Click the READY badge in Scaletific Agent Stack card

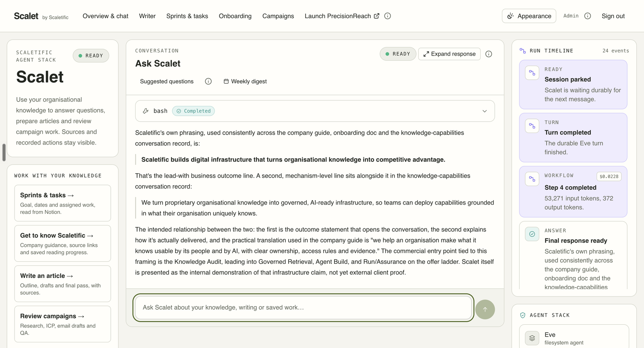point(91,56)
